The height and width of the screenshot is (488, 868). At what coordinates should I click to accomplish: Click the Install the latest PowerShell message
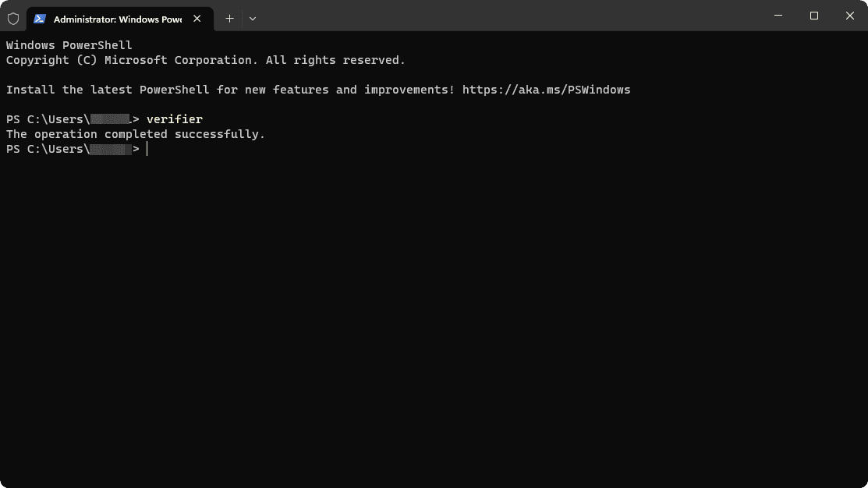(x=226, y=89)
